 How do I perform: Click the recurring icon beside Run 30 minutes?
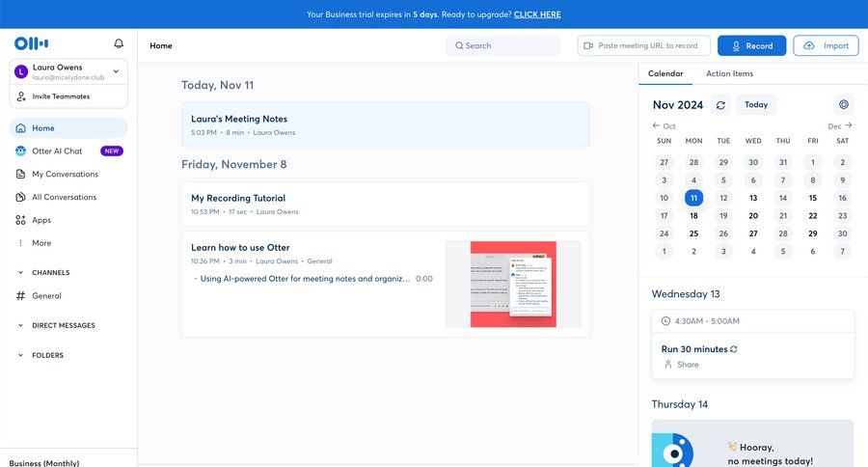(734, 349)
